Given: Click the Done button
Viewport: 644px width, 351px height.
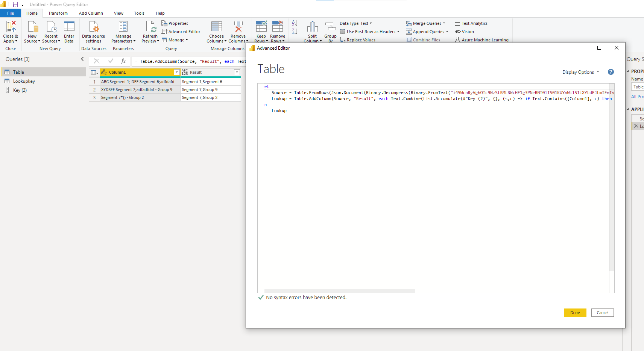Looking at the screenshot, I should point(575,313).
